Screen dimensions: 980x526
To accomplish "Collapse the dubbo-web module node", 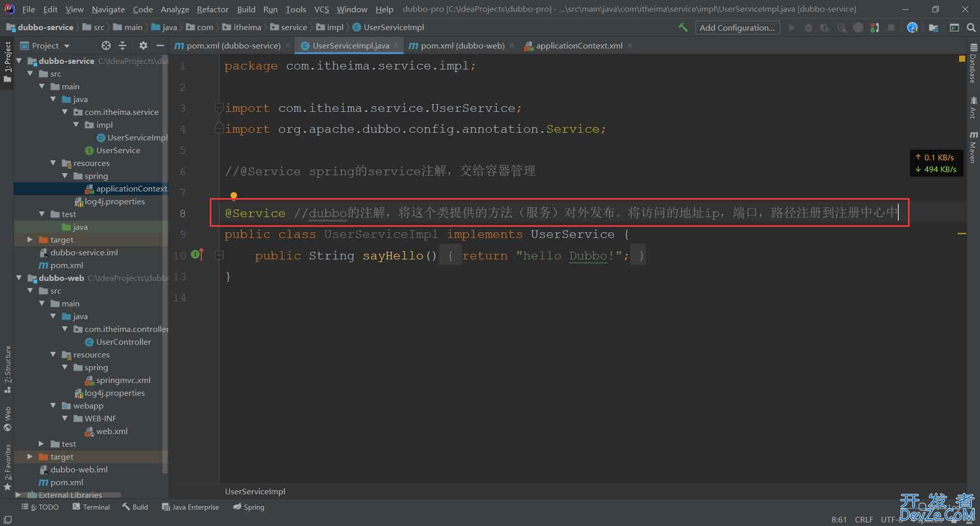I will 19,278.
